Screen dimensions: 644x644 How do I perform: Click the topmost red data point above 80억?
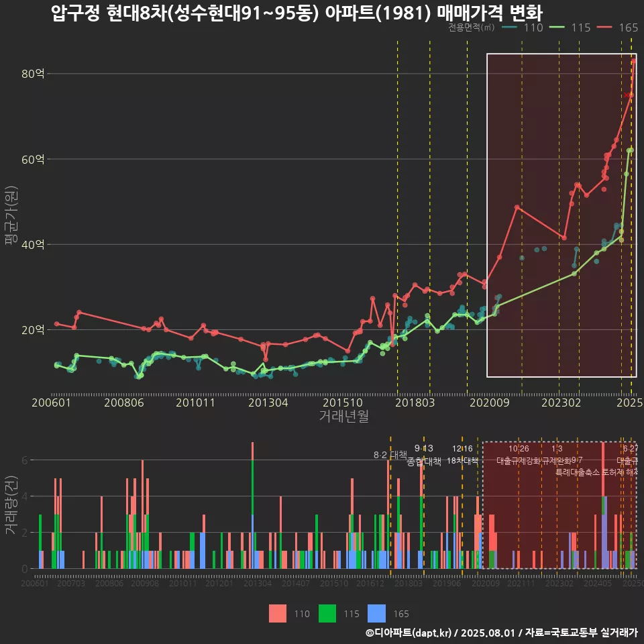coord(634,61)
